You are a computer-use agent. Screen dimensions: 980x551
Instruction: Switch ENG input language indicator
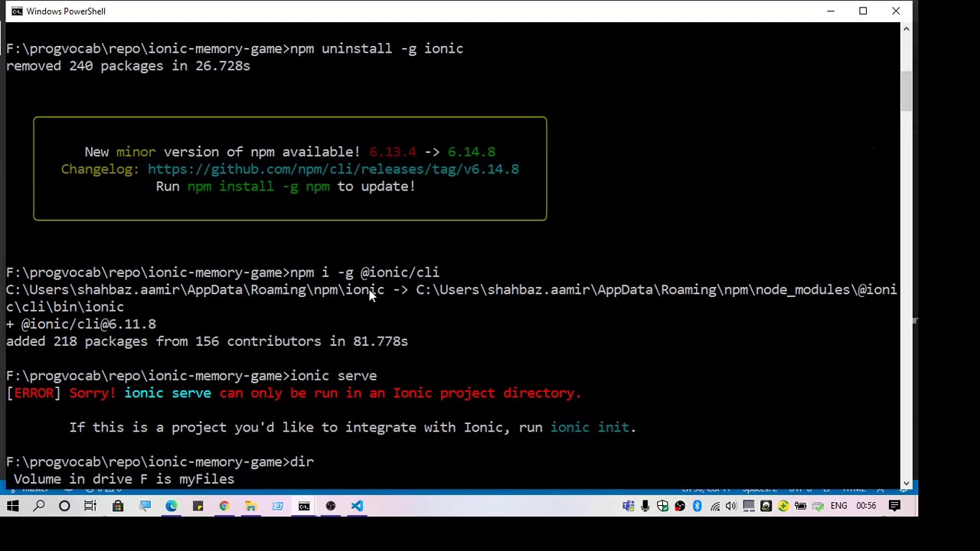click(x=838, y=506)
